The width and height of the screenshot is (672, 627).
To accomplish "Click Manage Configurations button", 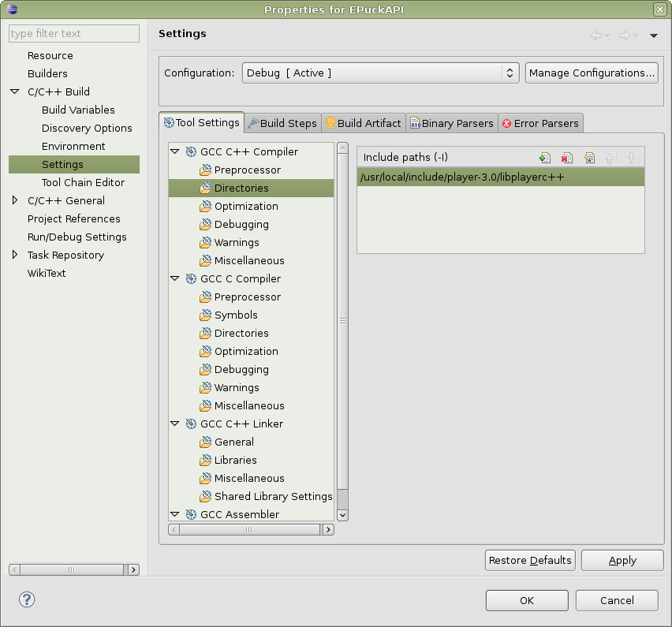I will click(x=592, y=73).
